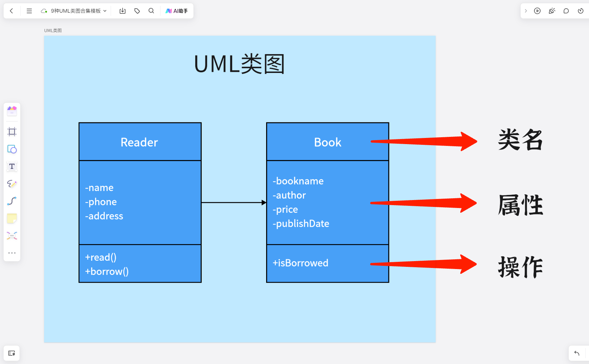
Task: Expand the more tools ellipsis menu
Action: [12, 252]
